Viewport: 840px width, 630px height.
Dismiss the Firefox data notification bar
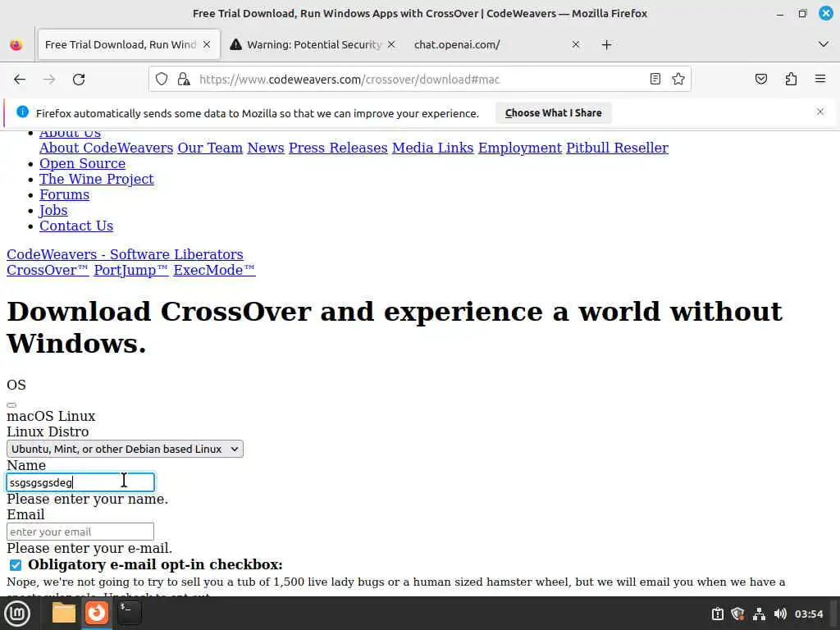(820, 112)
